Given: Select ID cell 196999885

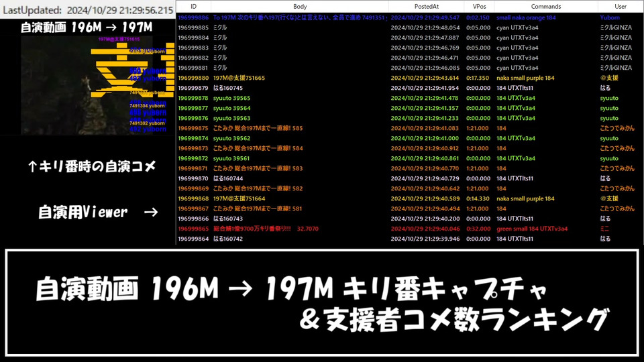Looking at the screenshot, I should pyautogui.click(x=193, y=27).
